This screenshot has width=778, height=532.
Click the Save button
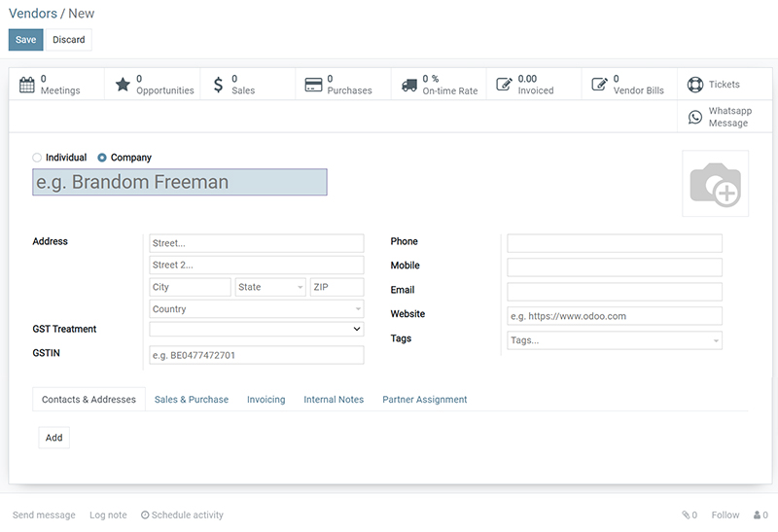tap(25, 40)
